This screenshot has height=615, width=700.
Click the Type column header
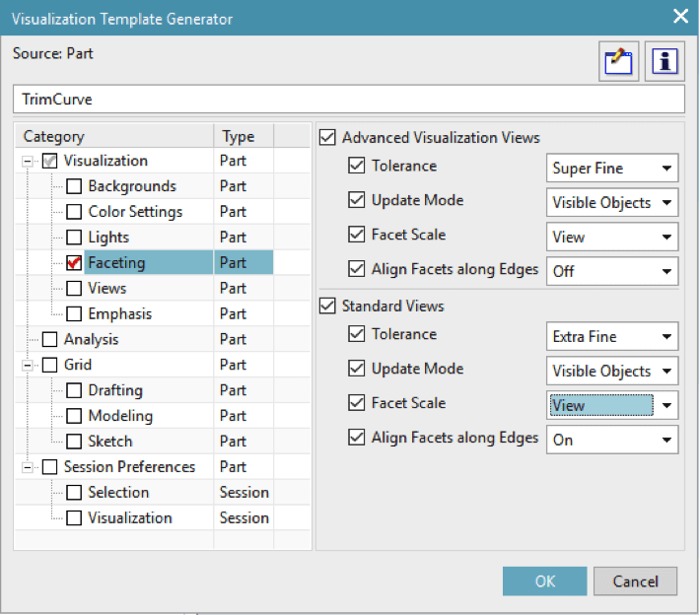pos(244,136)
